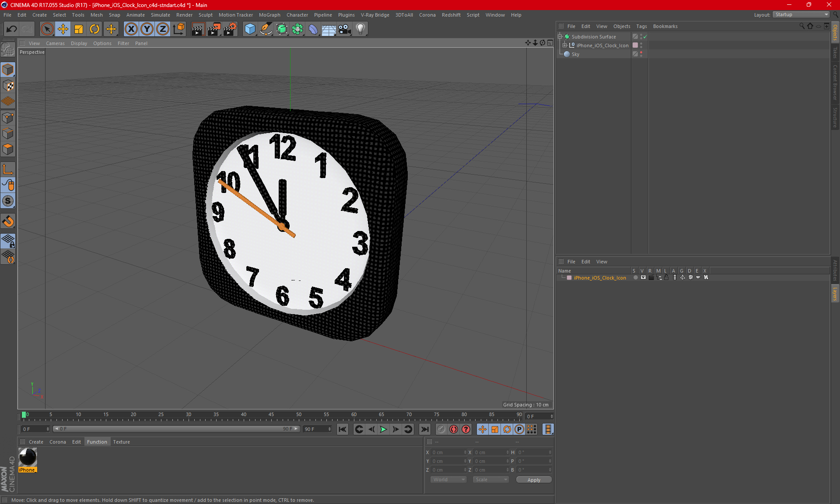Click the iPhone layer color swatch
This screenshot has width=840, height=504.
569,278
